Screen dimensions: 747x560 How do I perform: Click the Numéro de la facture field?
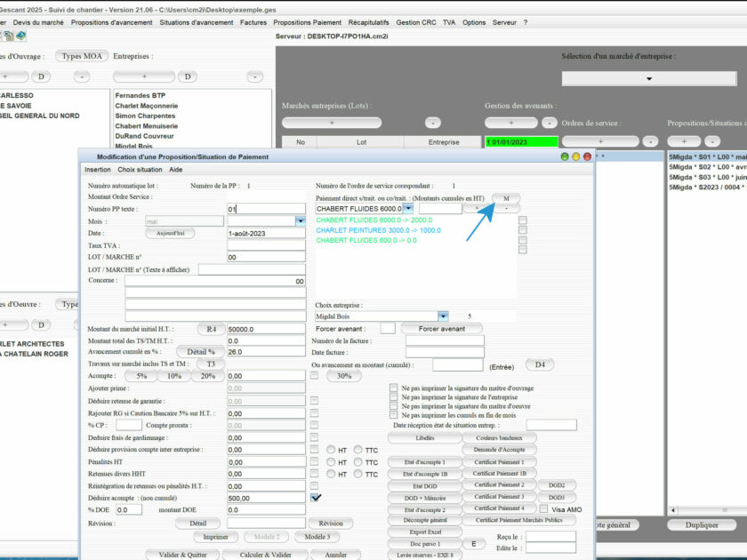coord(445,340)
